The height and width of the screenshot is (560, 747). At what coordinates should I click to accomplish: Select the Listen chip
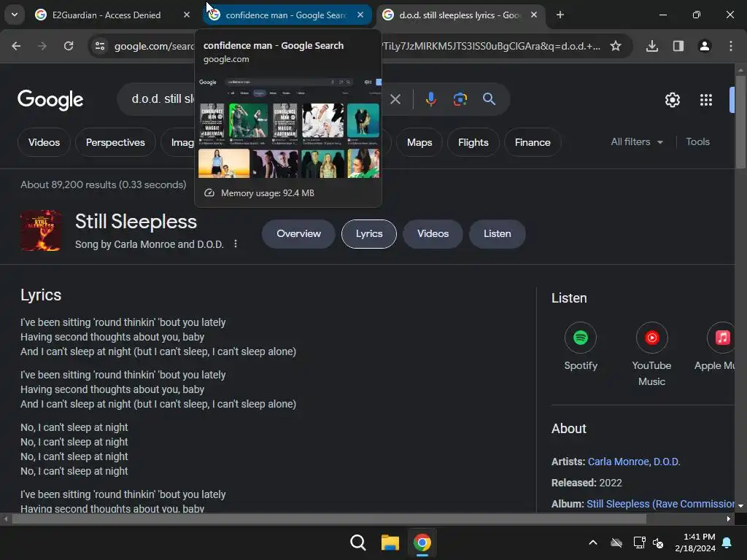coord(498,234)
